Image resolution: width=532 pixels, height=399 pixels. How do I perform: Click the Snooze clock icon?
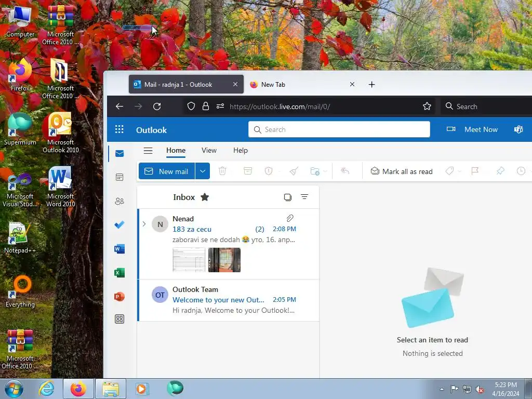(x=521, y=171)
